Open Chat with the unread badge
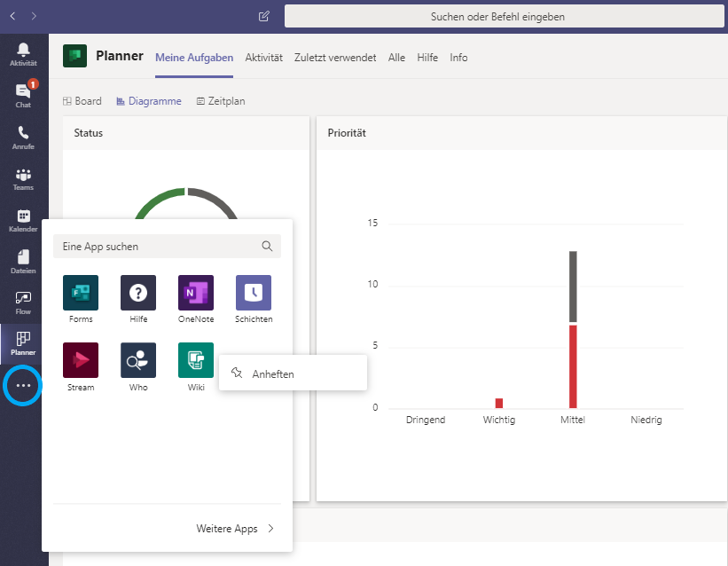The image size is (728, 566). [23, 95]
